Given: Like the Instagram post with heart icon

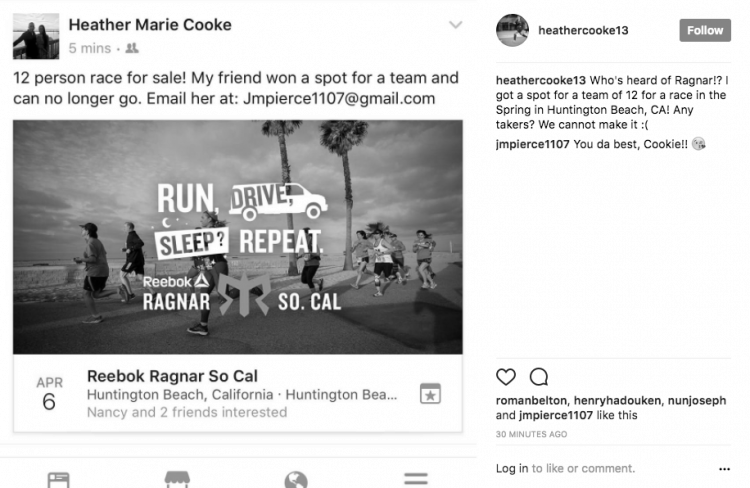Looking at the screenshot, I should click(x=506, y=377).
